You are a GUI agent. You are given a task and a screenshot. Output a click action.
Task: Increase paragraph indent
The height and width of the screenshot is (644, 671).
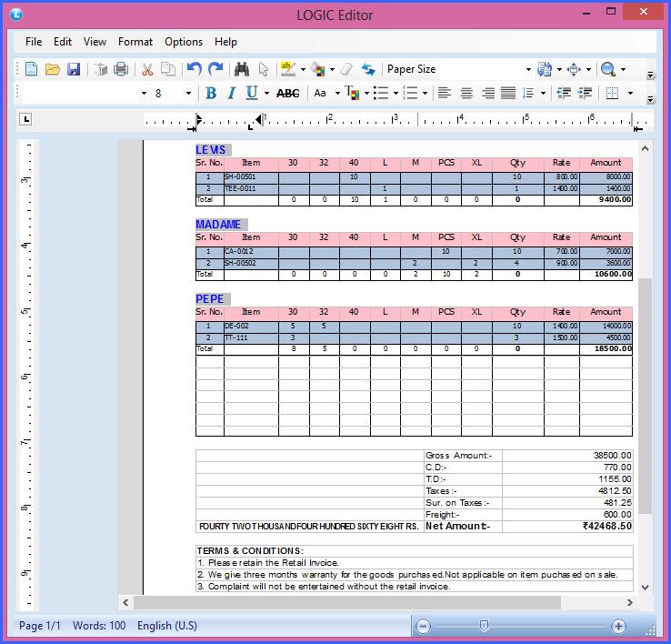click(x=585, y=93)
